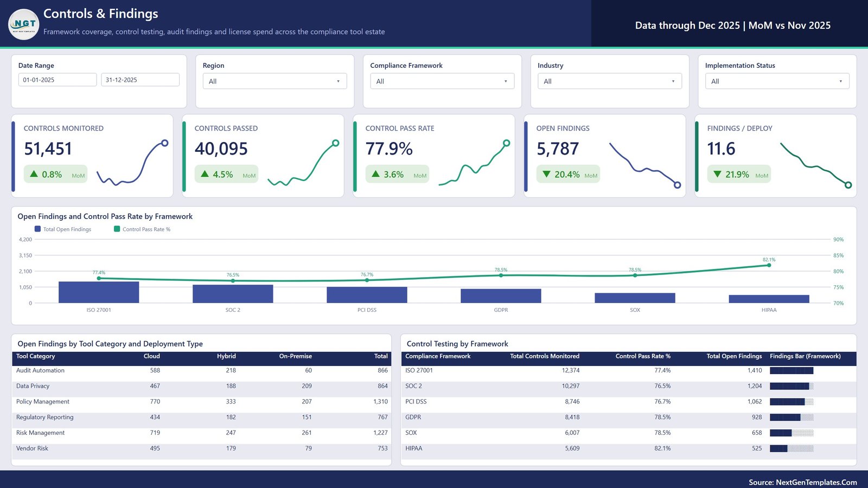Open the Region dropdown

tap(275, 81)
